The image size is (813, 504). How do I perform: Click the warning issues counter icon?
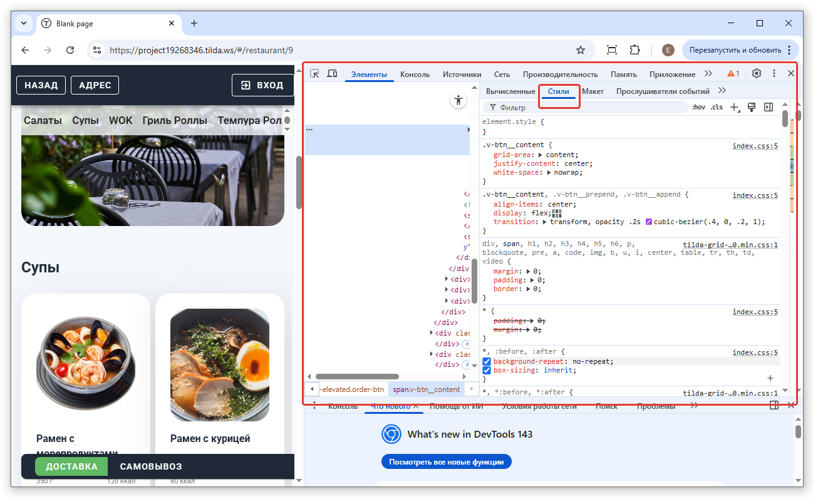[733, 74]
